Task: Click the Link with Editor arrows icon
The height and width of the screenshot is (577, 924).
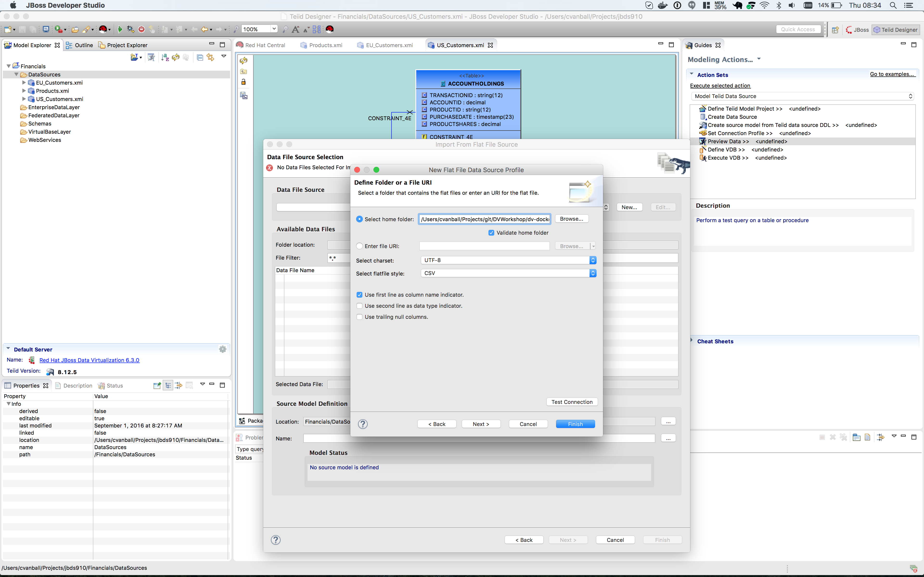Action: point(210,57)
